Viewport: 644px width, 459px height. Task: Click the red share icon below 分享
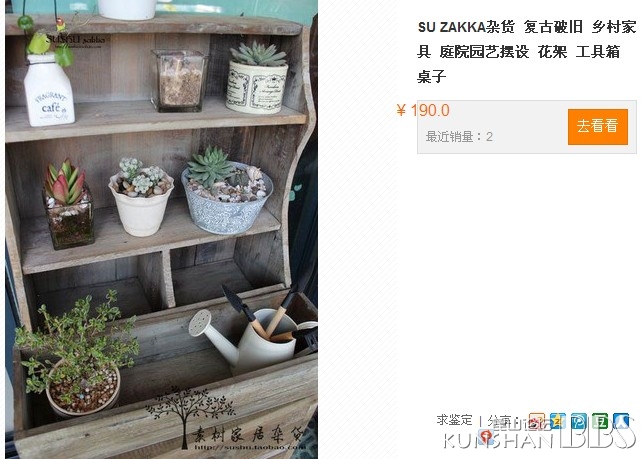click(485, 437)
